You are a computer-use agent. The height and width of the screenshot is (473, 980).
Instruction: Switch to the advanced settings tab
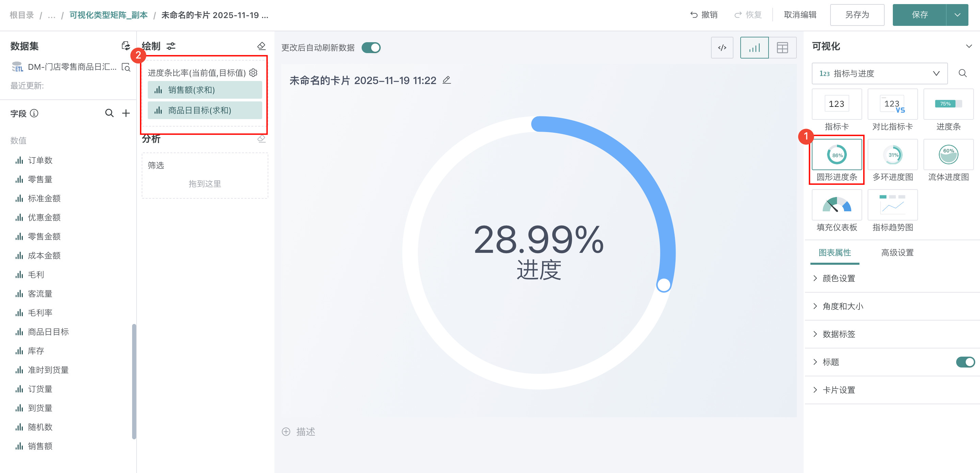(x=897, y=252)
